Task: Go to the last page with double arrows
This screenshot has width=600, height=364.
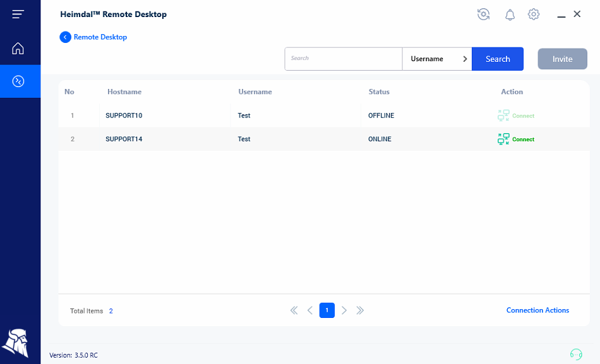Action: 360,310
